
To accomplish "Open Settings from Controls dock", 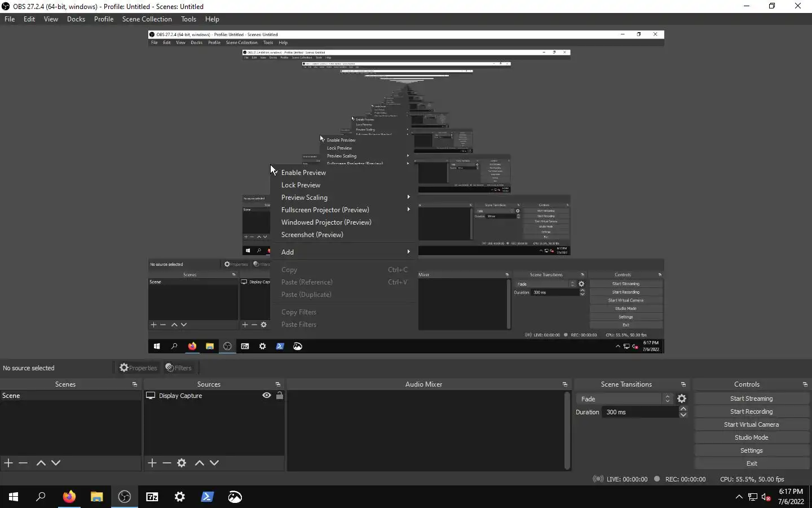I will tap(752, 450).
